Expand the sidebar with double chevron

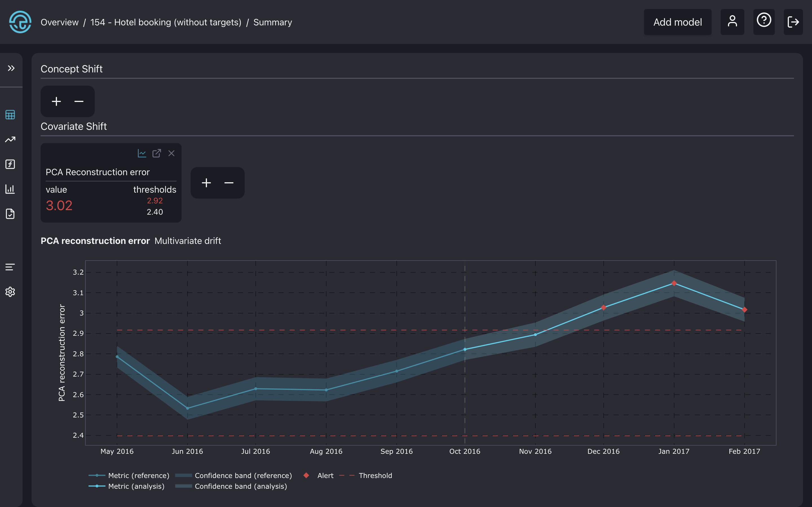(11, 68)
